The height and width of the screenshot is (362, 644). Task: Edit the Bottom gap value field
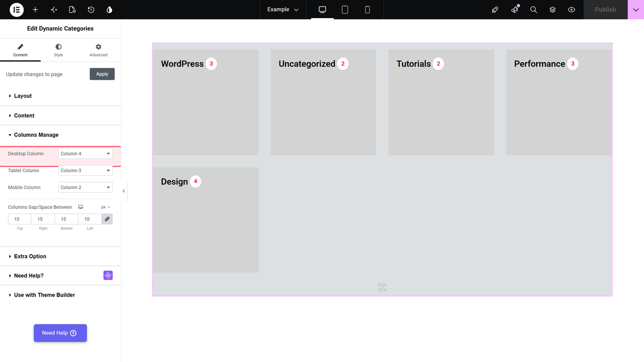[x=67, y=219]
